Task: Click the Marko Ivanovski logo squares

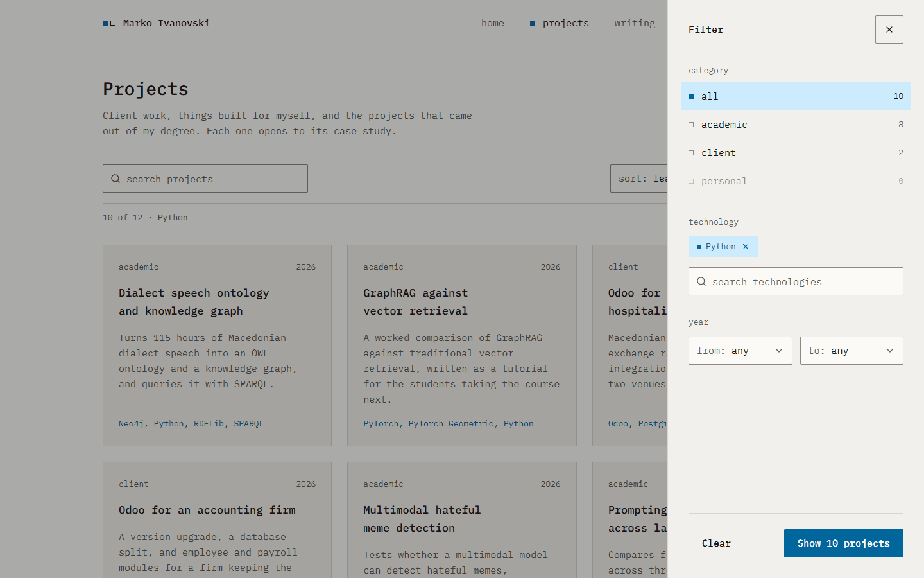Action: 109,23
